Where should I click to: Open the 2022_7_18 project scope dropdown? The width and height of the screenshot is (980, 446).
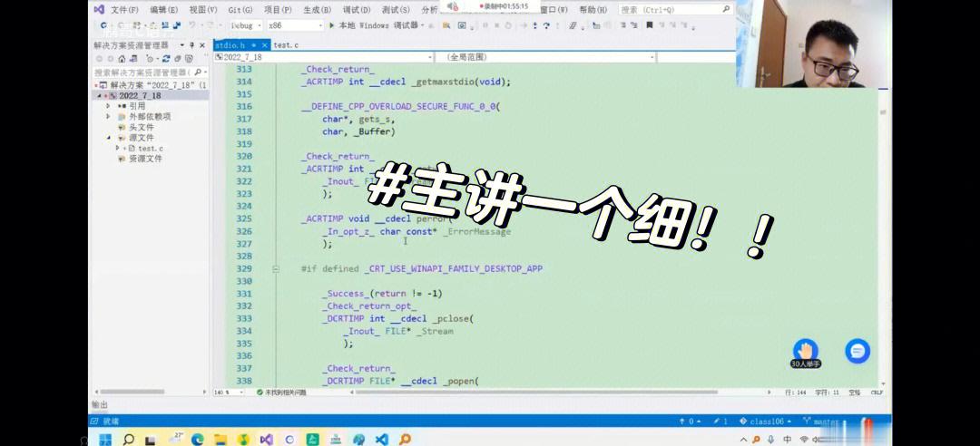point(323,57)
